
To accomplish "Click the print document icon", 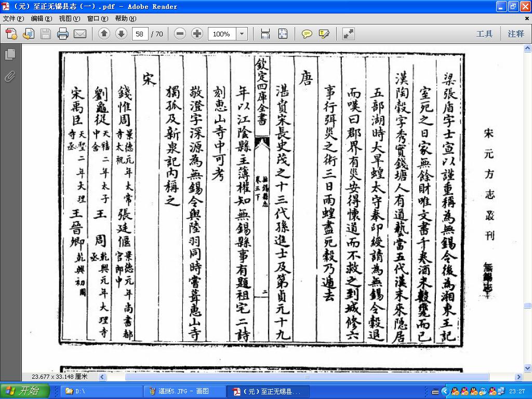I will 63,34.
